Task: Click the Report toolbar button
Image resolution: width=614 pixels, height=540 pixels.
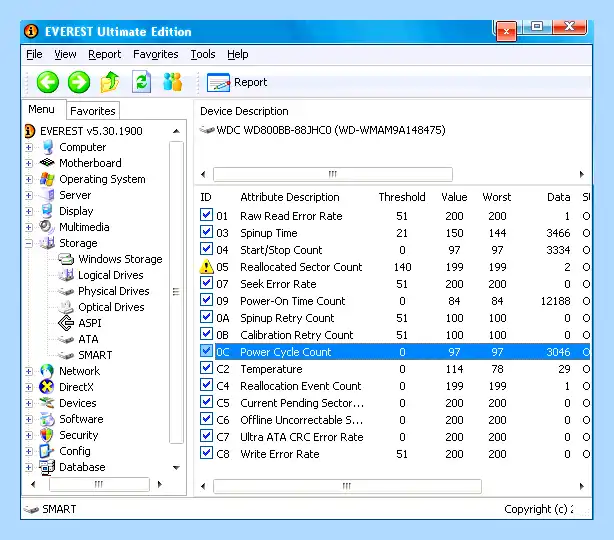Action: click(237, 82)
